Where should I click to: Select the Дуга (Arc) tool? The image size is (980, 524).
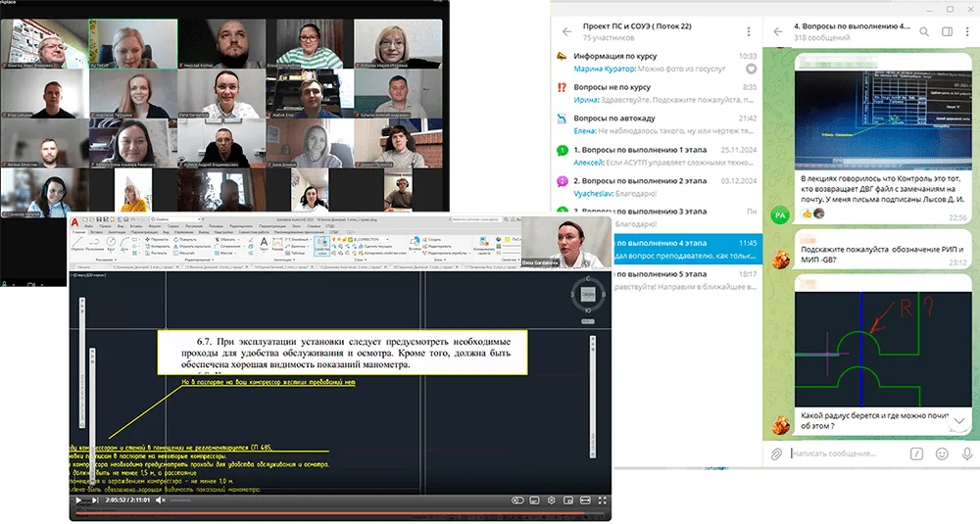tap(124, 243)
